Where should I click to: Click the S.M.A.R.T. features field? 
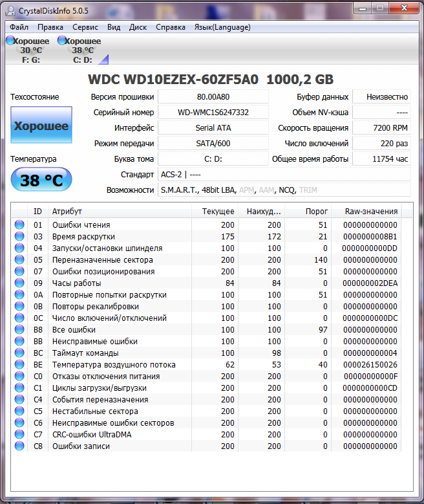click(x=284, y=190)
